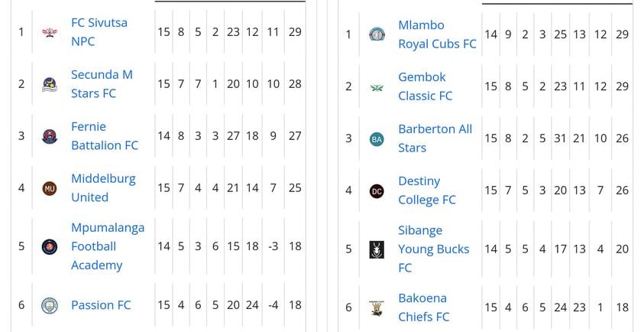This screenshot has height=332, width=644.
Task: Click the Barberton All Stars BA badge
Action: click(377, 139)
